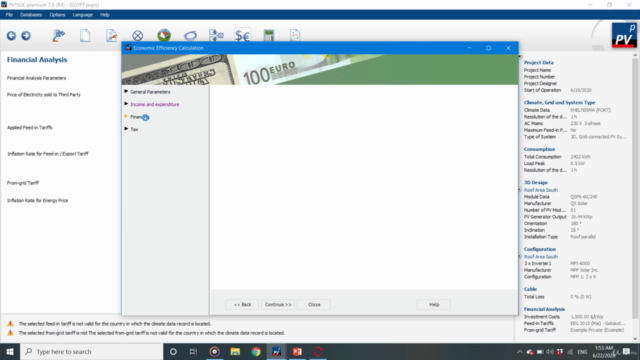The width and height of the screenshot is (640, 360).
Task: Click Inflation Rate for Feed-in / Export Tariff
Action: 48,154
